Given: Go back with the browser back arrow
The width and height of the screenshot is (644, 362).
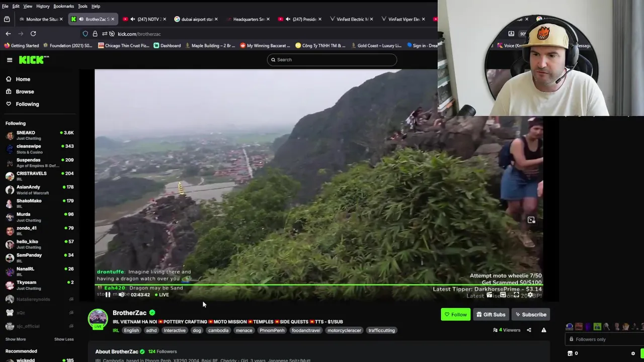Looking at the screenshot, I should [x=8, y=34].
